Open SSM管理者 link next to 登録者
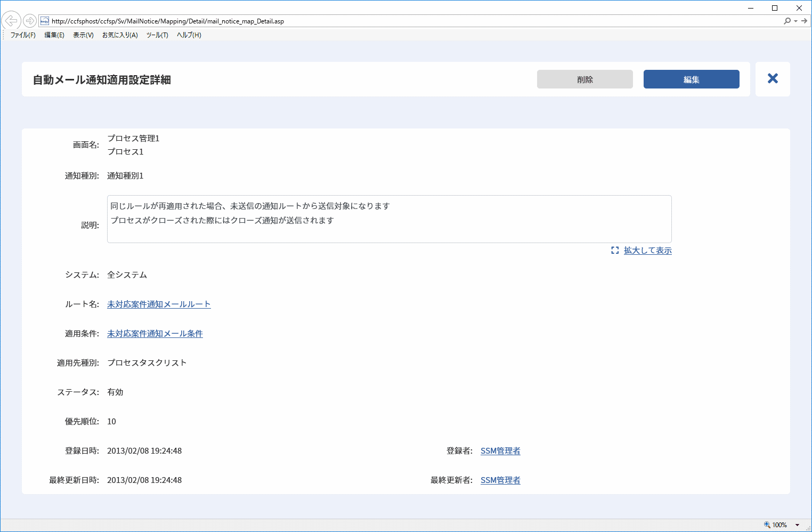Screen dimensions: 812x532 500,451
